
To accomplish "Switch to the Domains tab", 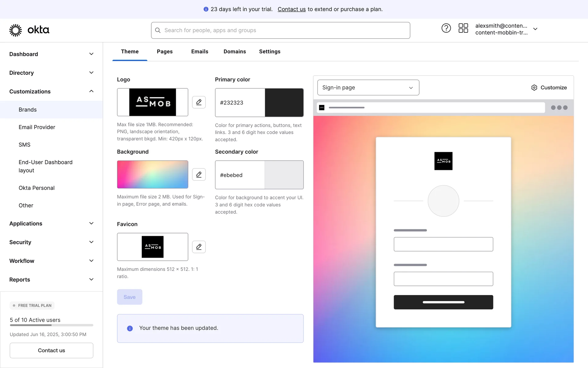I will pos(235,52).
